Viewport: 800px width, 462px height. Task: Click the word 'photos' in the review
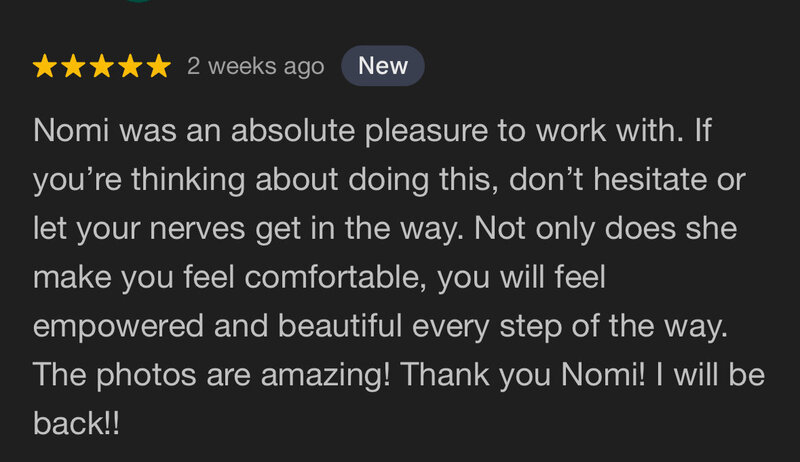pos(146,376)
